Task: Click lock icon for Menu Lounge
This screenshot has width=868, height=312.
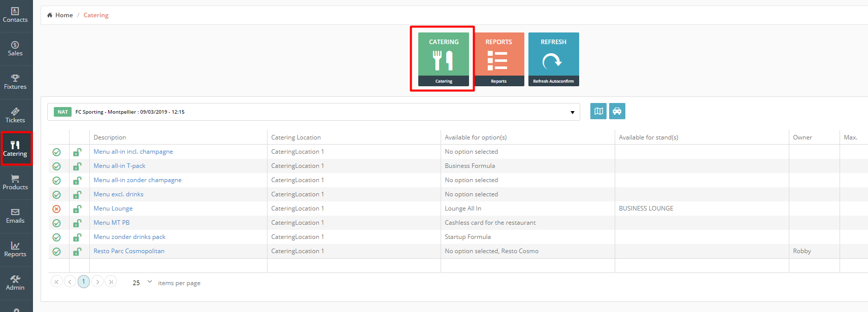Action: (77, 209)
